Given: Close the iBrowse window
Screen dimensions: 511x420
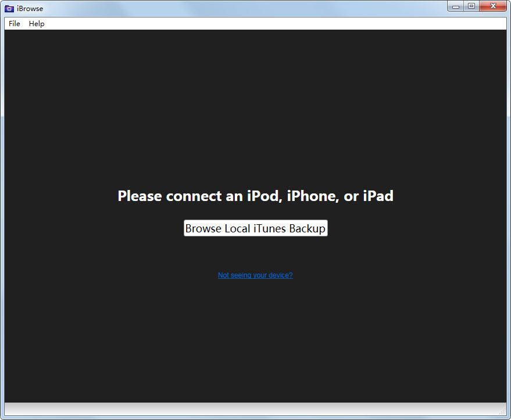Looking at the screenshot, I should click(493, 6).
